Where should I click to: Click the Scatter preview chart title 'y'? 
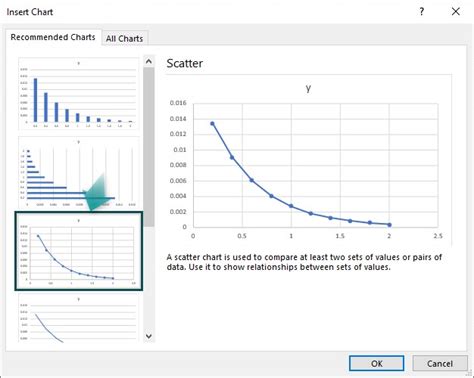pyautogui.click(x=308, y=88)
